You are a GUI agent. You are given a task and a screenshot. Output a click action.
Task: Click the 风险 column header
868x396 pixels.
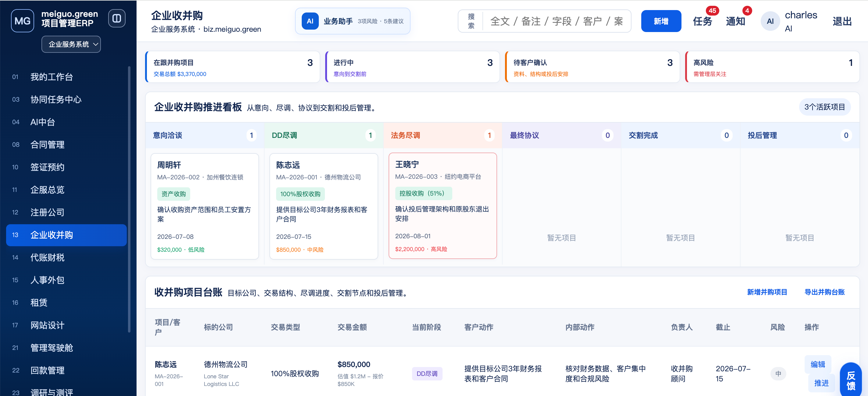coord(778,327)
